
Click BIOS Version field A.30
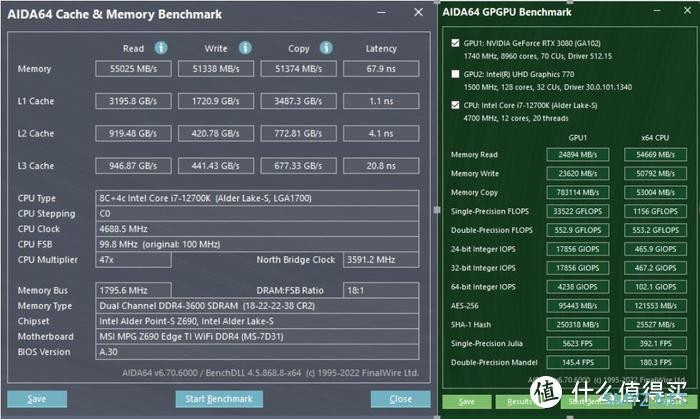[x=257, y=352]
